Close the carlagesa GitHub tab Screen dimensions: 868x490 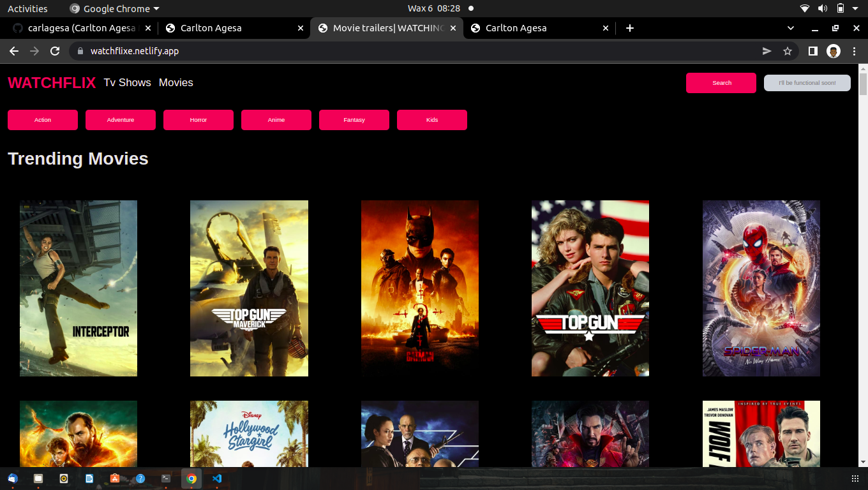(148, 28)
